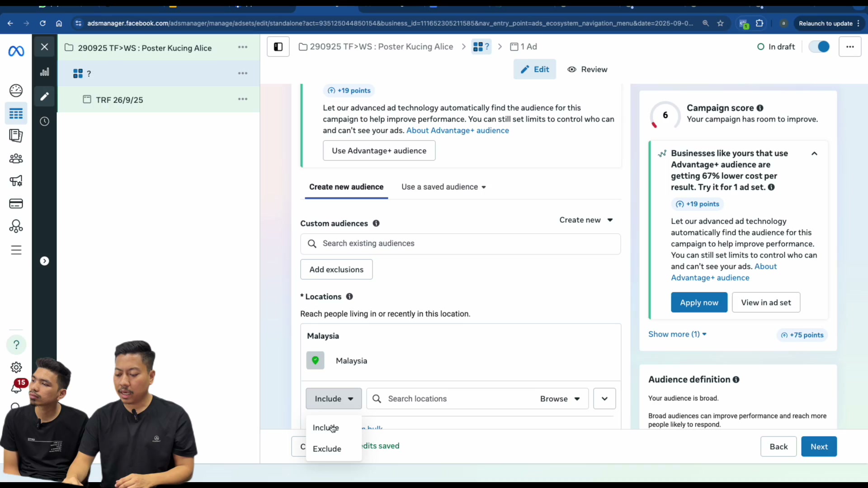Image resolution: width=868 pixels, height=488 pixels.
Task: Open the Browse locations dropdown
Action: pos(560,399)
